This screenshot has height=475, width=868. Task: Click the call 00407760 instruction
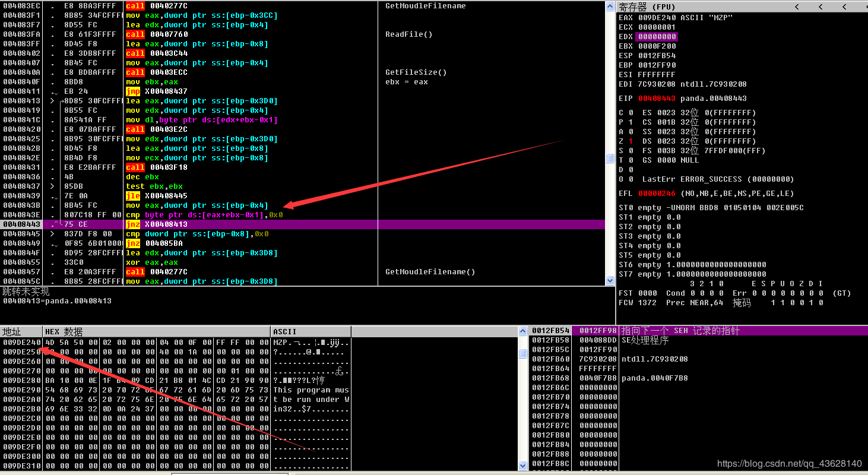[157, 34]
